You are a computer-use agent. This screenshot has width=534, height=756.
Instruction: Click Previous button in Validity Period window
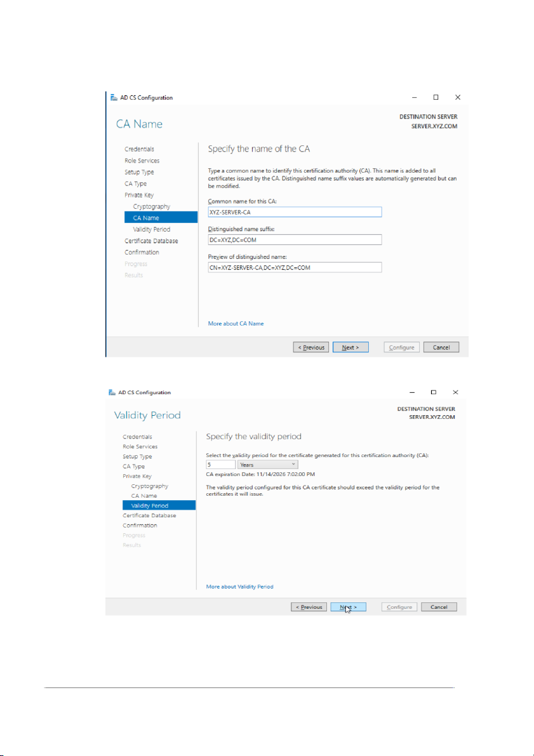tap(309, 607)
